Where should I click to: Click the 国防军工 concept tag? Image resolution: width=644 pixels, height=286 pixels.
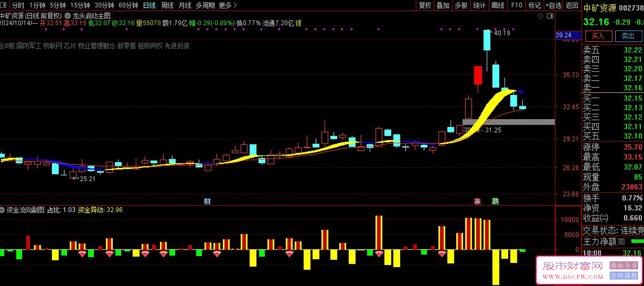coord(28,46)
